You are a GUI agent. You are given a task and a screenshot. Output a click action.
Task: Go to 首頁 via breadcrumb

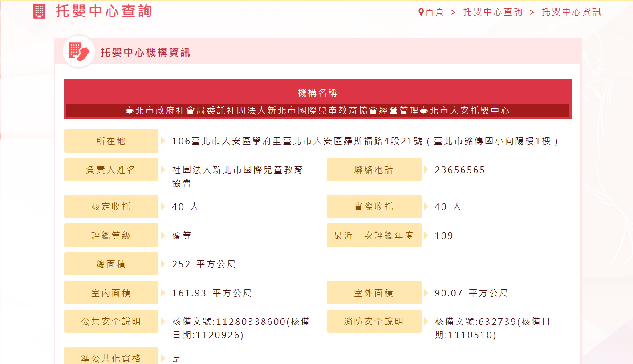point(435,12)
